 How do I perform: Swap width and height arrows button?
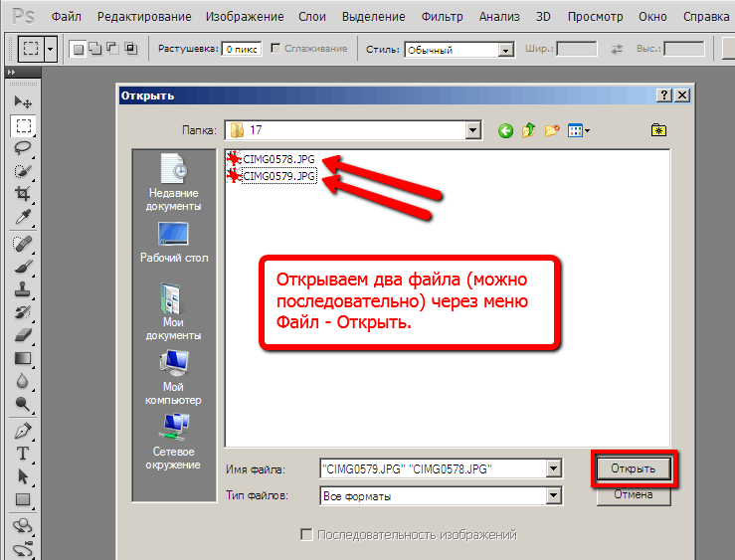pos(617,49)
